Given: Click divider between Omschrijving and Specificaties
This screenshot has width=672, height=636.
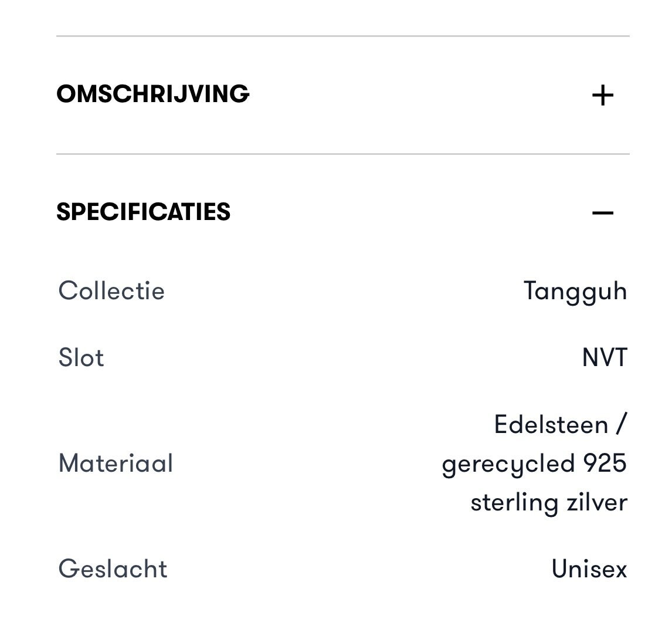Looking at the screenshot, I should pos(343,154).
